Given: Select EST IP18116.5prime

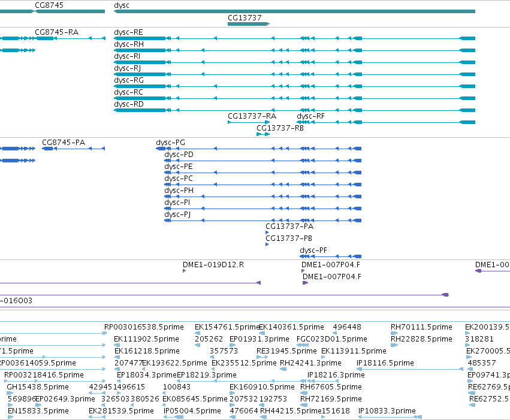Looking at the screenshot, I should [385, 363].
